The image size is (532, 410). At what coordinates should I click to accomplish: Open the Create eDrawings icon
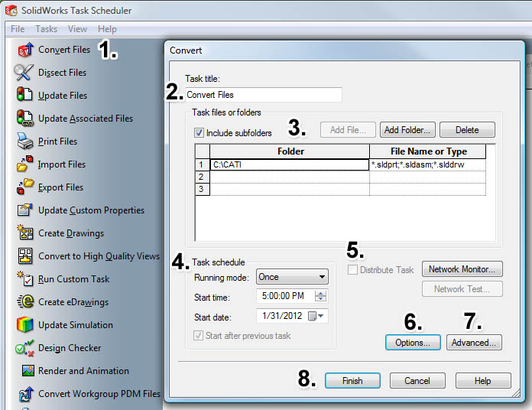[x=25, y=301]
